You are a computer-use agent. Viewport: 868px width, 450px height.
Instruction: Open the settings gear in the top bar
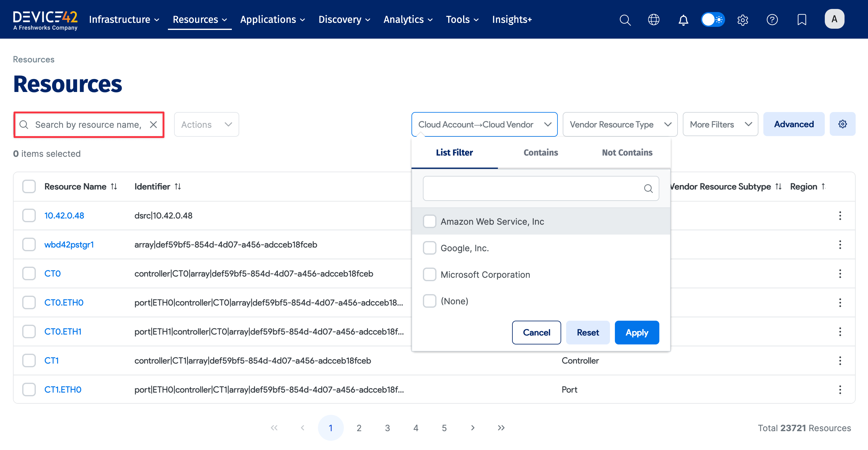(743, 19)
